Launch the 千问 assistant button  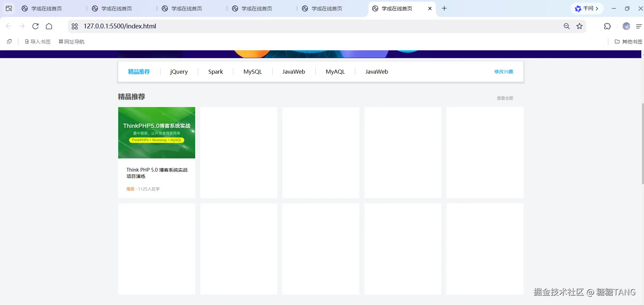[x=587, y=8]
